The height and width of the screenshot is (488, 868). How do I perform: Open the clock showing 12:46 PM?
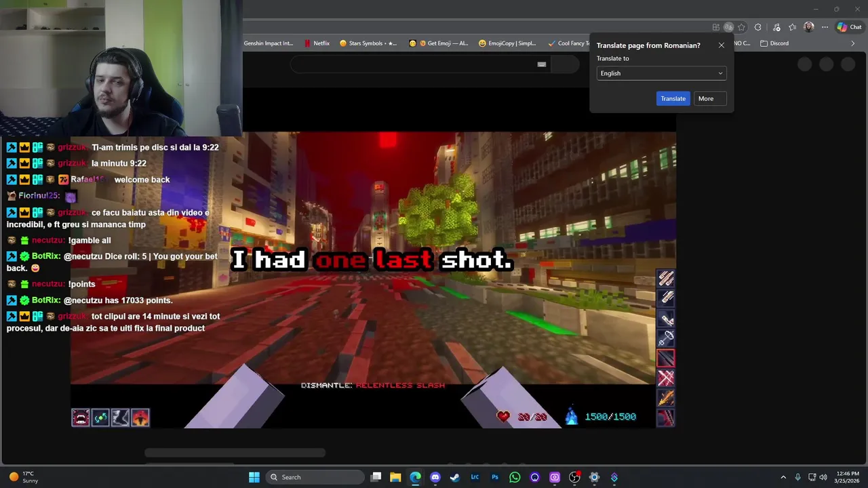pos(848,477)
